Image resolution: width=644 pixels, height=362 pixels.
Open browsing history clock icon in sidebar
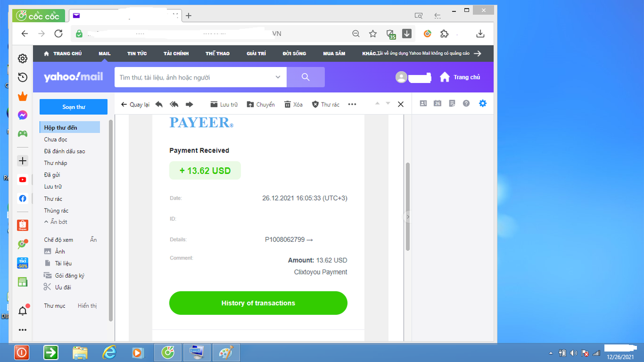[x=23, y=77]
